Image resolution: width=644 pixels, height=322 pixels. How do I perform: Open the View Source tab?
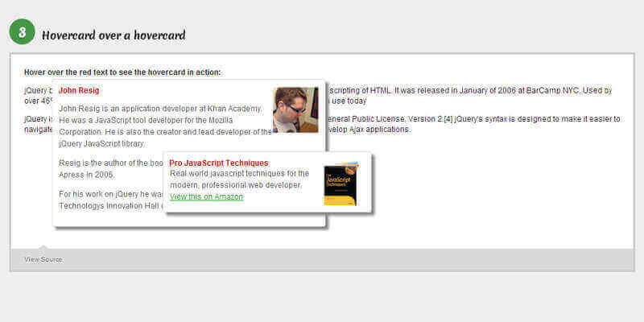[x=43, y=259]
